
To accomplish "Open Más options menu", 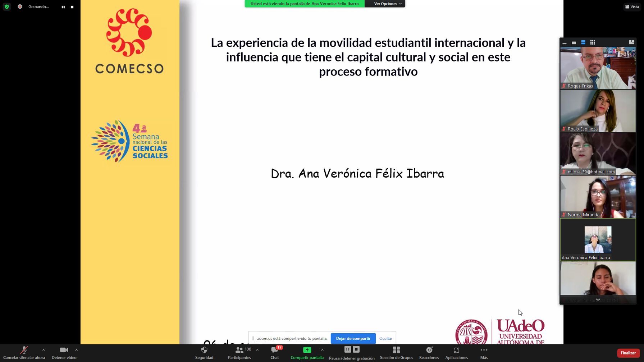I will (x=484, y=353).
